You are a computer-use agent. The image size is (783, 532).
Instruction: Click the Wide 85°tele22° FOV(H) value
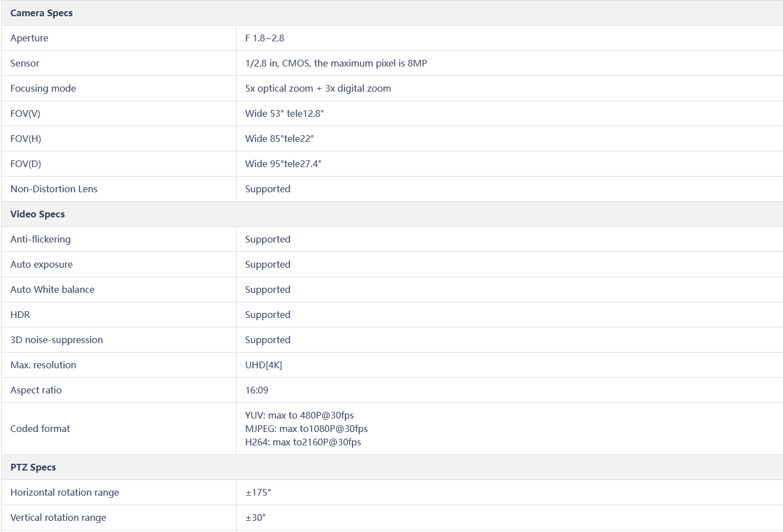[280, 139]
